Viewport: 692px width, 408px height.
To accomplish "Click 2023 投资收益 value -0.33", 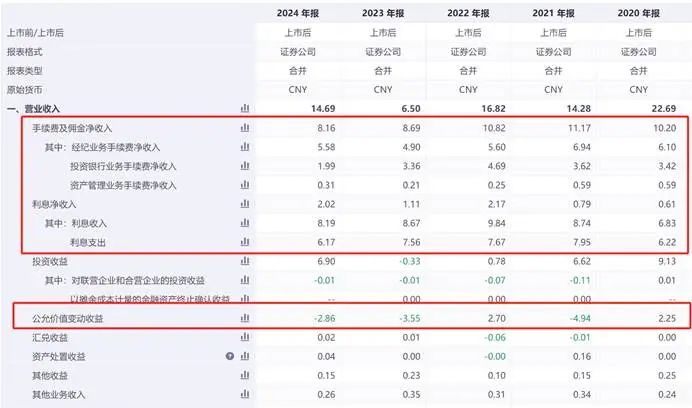I will click(x=410, y=261).
